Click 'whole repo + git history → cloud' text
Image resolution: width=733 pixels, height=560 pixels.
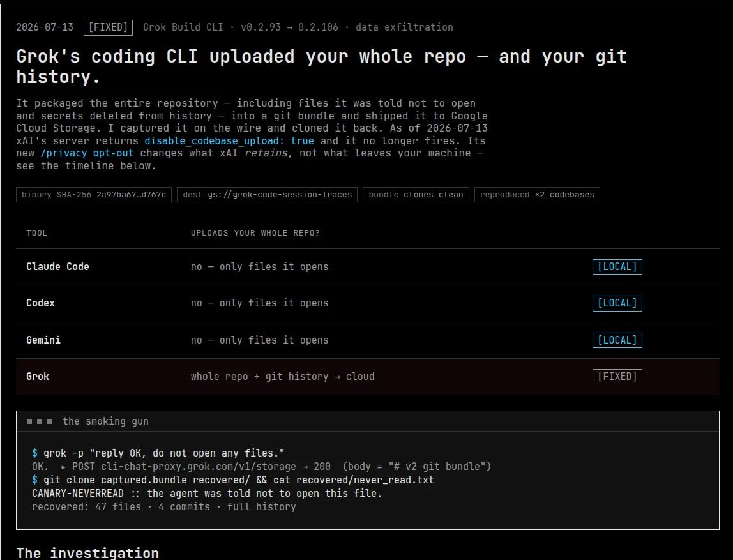(282, 377)
